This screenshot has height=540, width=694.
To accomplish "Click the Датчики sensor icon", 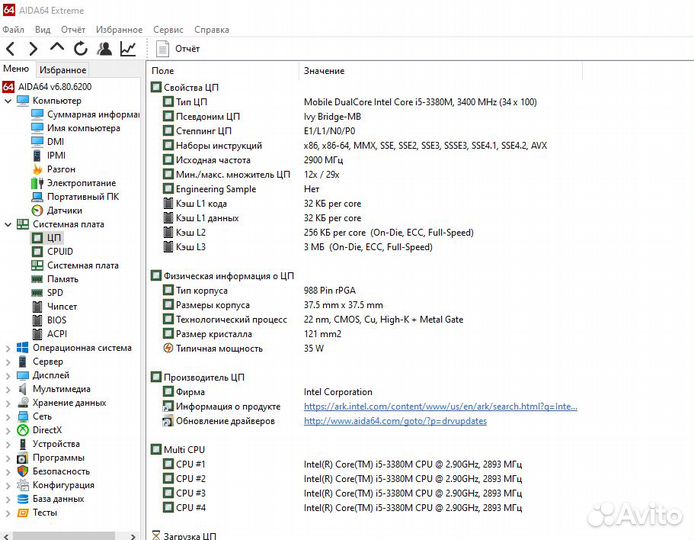I will coord(37,211).
